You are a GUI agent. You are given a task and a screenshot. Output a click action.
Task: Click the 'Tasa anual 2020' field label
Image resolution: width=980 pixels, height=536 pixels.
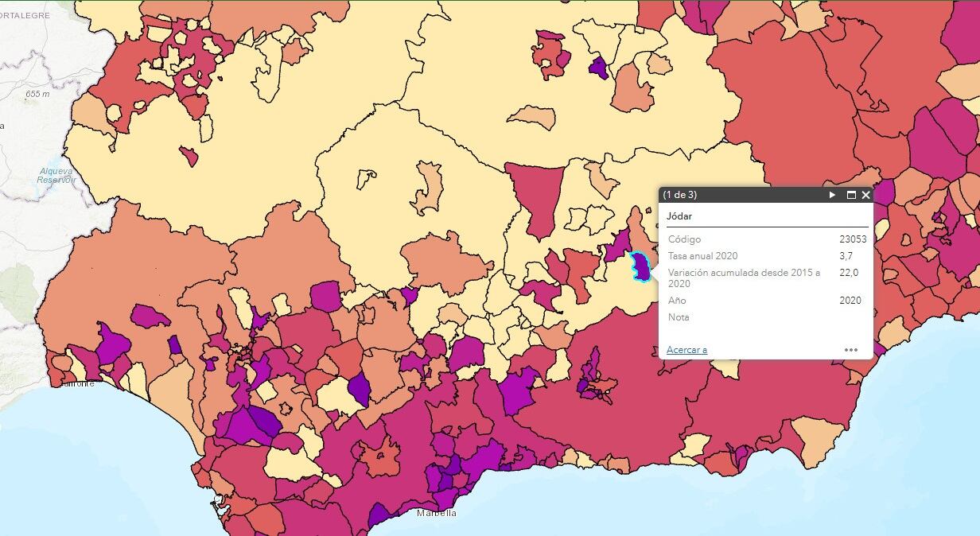tap(702, 256)
